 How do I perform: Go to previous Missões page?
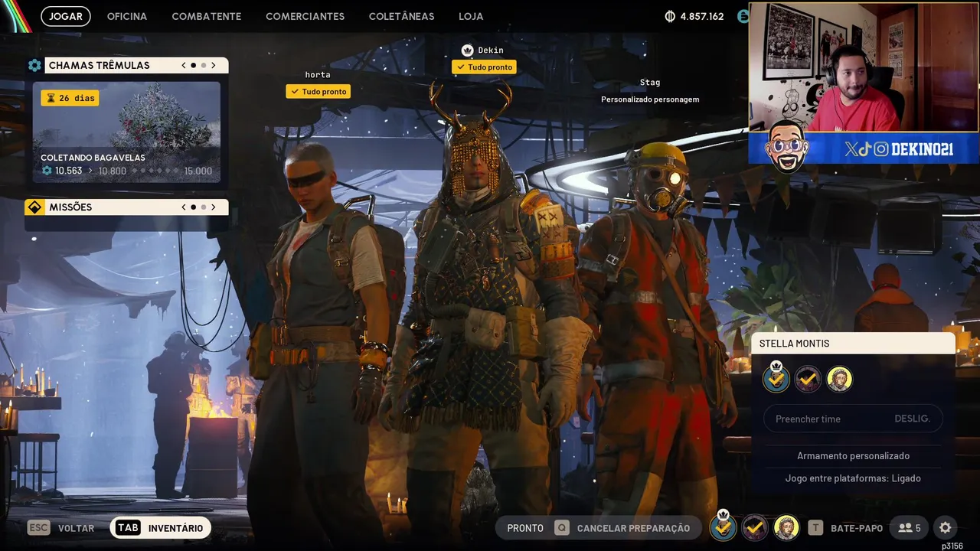(x=184, y=207)
